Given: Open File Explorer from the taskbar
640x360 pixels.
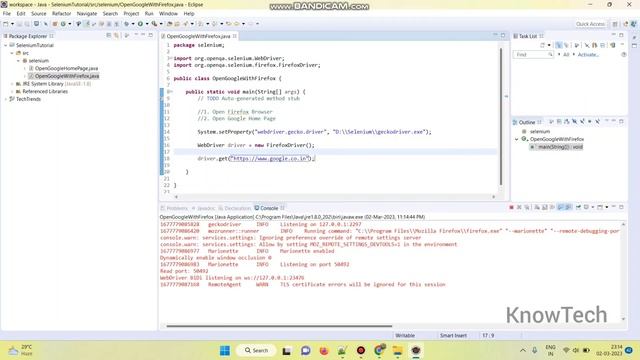Looking at the screenshot, I should coord(397,351).
